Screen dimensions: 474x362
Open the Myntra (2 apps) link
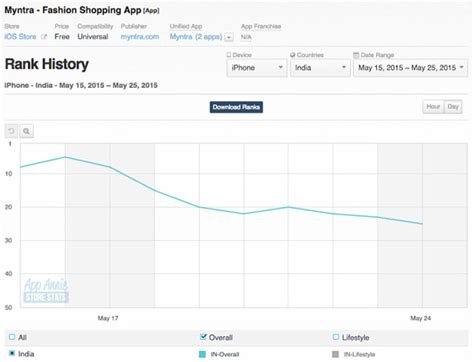pos(196,37)
